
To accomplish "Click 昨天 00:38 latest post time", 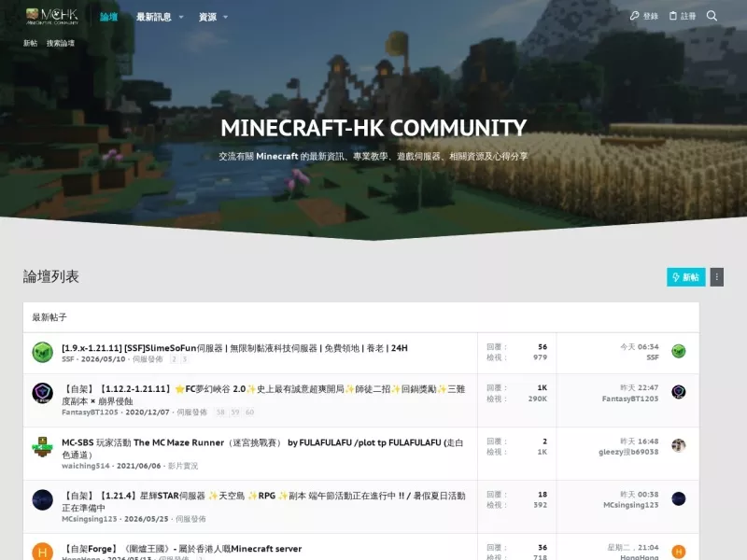I will tap(640, 495).
